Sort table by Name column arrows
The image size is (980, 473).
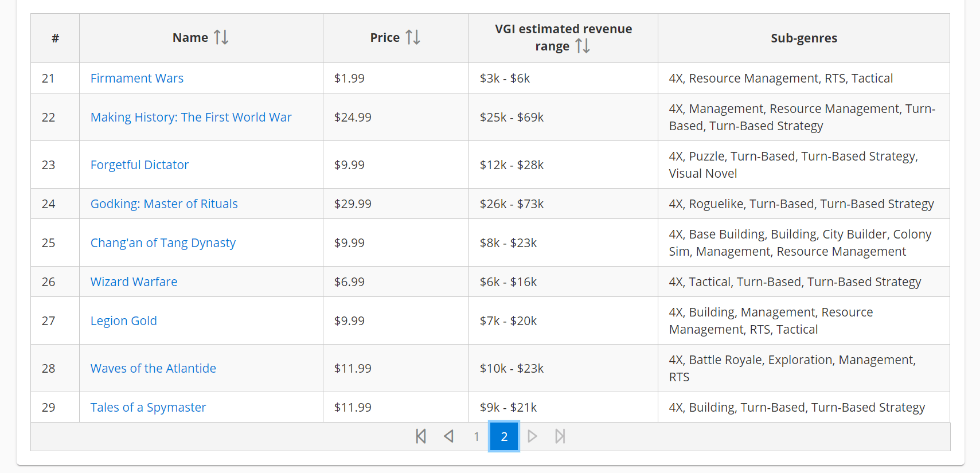point(221,37)
